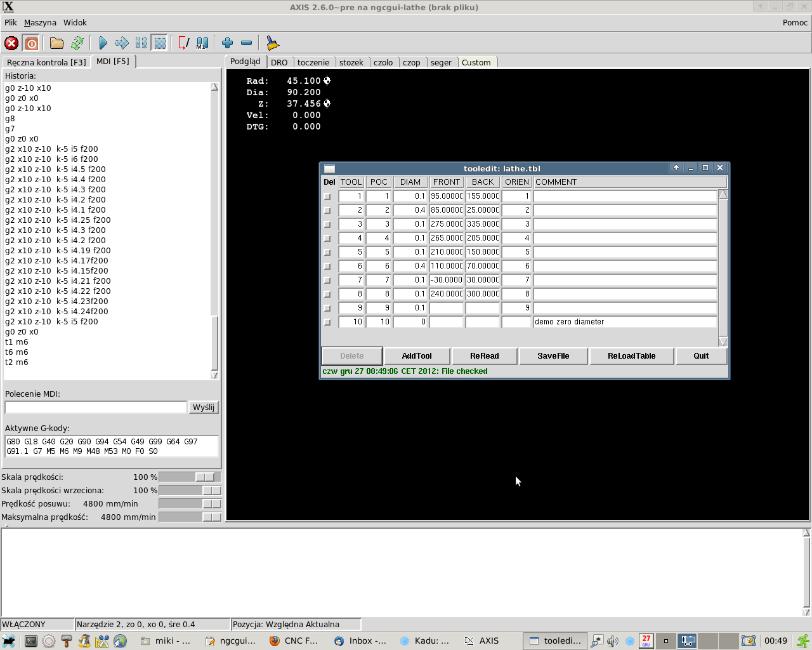Viewport: 812px width, 650px height.
Task: Select history line 'g8'
Action: 10,118
